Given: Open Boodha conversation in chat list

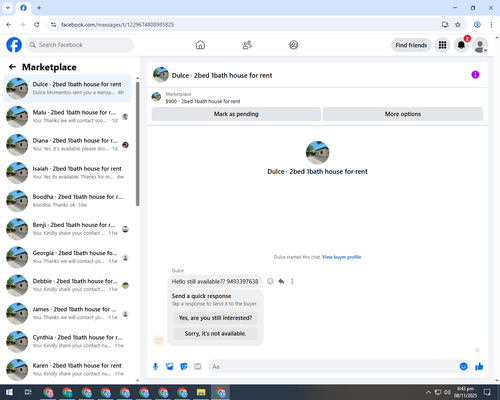Looking at the screenshot, I should coord(67,201).
